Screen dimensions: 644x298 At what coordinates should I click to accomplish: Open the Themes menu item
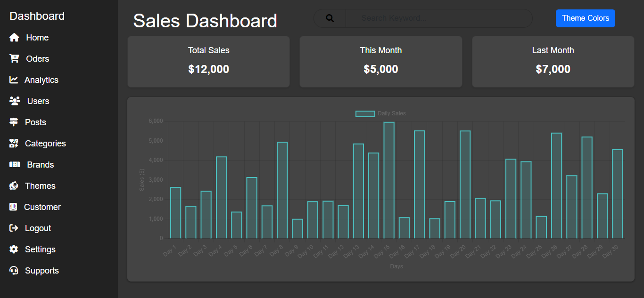[x=40, y=186]
